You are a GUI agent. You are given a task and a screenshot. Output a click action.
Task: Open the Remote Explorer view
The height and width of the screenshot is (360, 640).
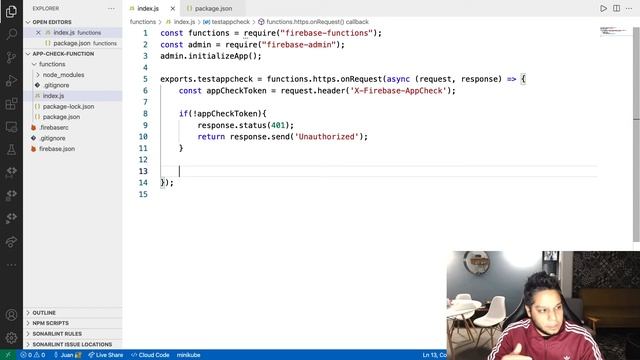11,127
